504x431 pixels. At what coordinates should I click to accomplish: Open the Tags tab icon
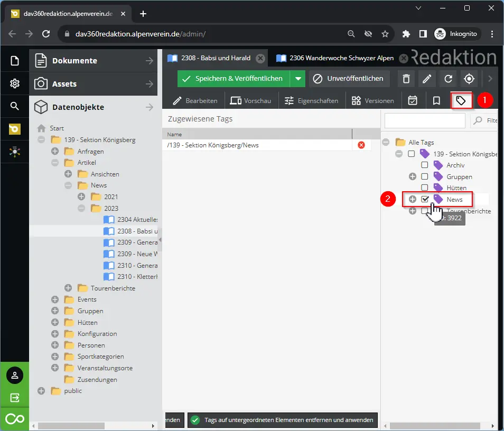pos(461,100)
